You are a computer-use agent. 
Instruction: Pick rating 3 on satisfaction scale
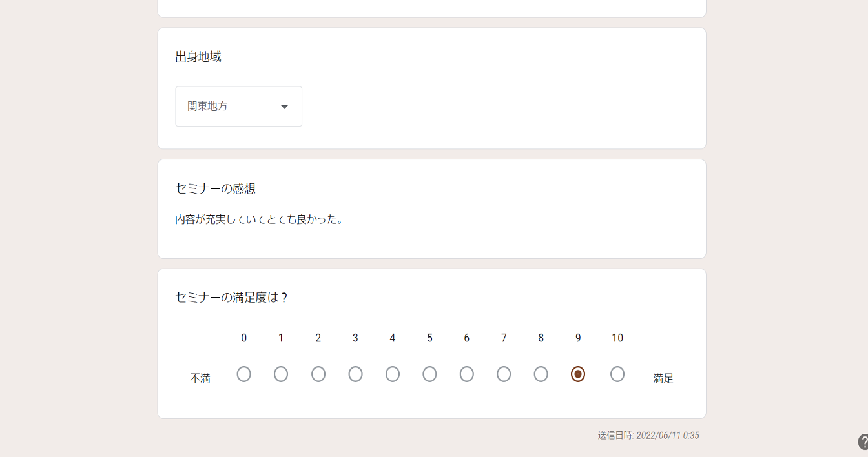tap(355, 374)
